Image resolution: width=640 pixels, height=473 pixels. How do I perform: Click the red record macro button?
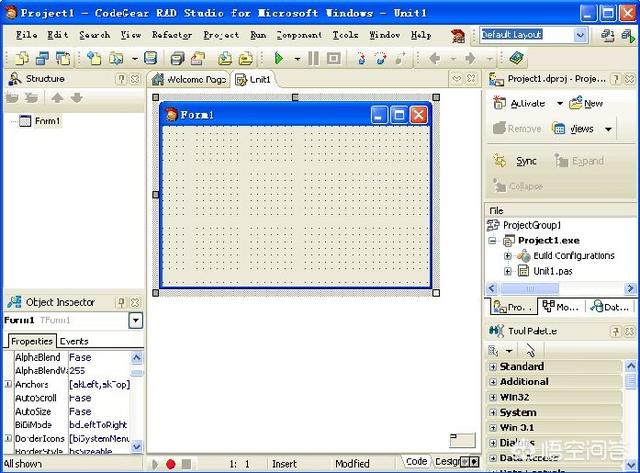pos(171,464)
